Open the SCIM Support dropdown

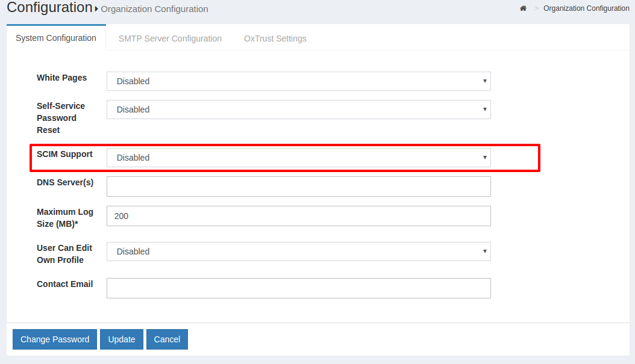(298, 158)
